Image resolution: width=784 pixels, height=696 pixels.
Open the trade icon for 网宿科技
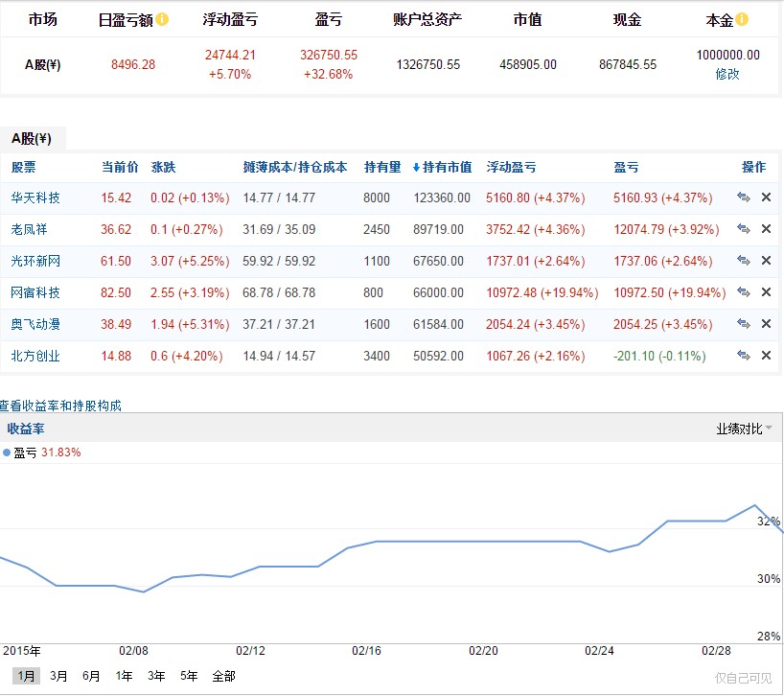(744, 291)
